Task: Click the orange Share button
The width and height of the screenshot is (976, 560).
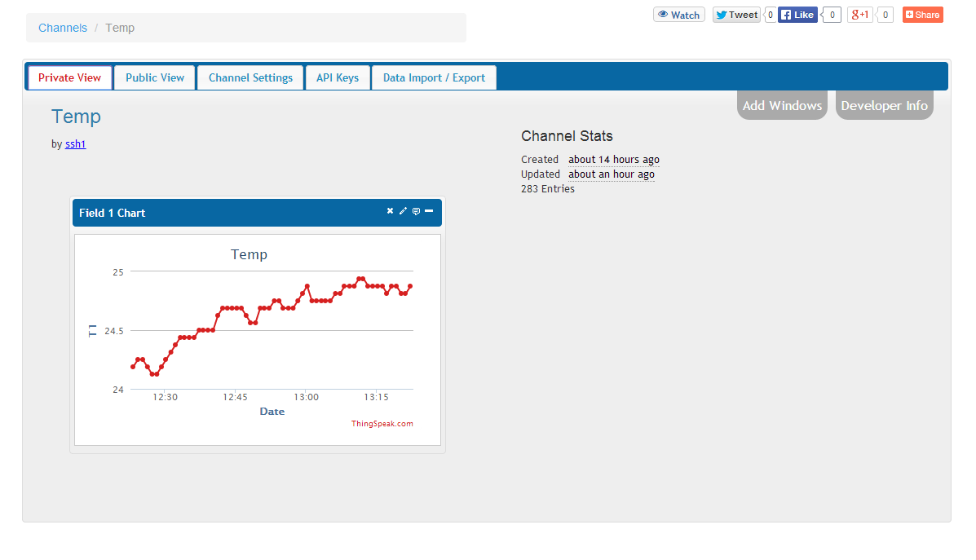Action: point(923,15)
